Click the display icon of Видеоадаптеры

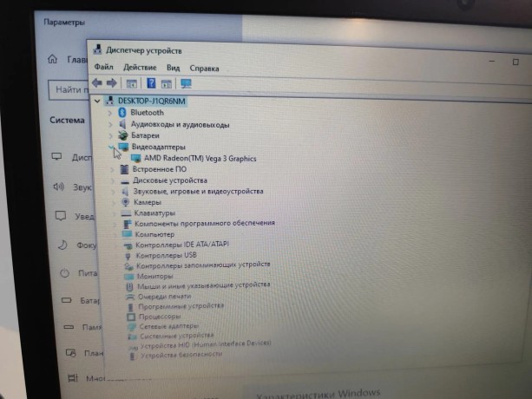(123, 147)
